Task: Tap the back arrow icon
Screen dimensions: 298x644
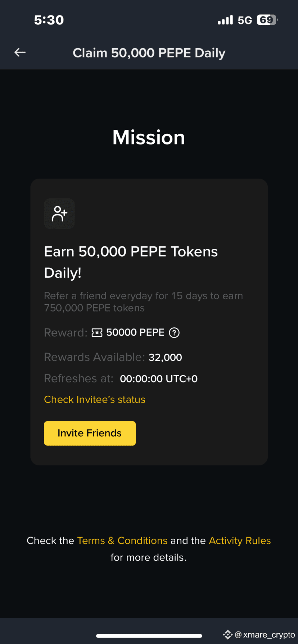Action: [20, 52]
